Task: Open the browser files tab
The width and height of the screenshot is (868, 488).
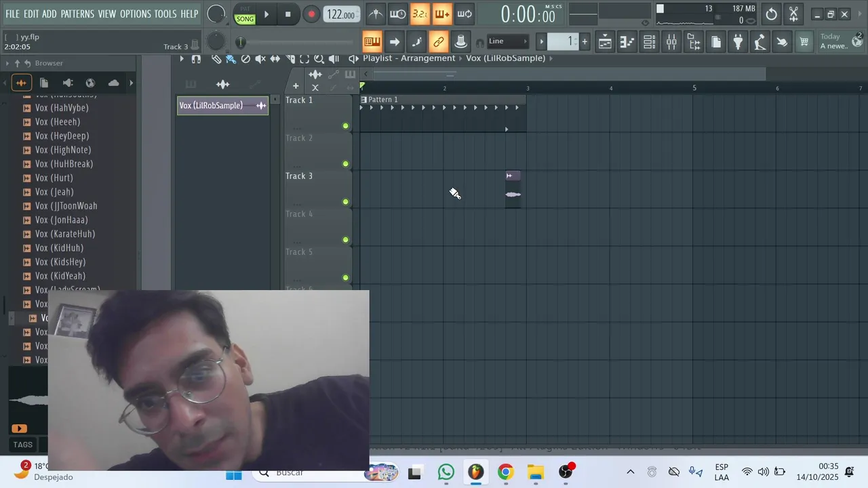Action: click(x=44, y=83)
